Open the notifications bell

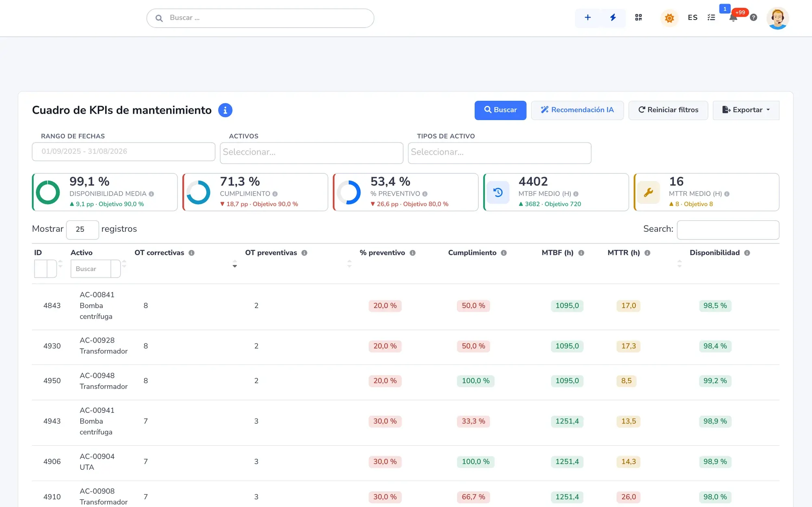(x=733, y=17)
